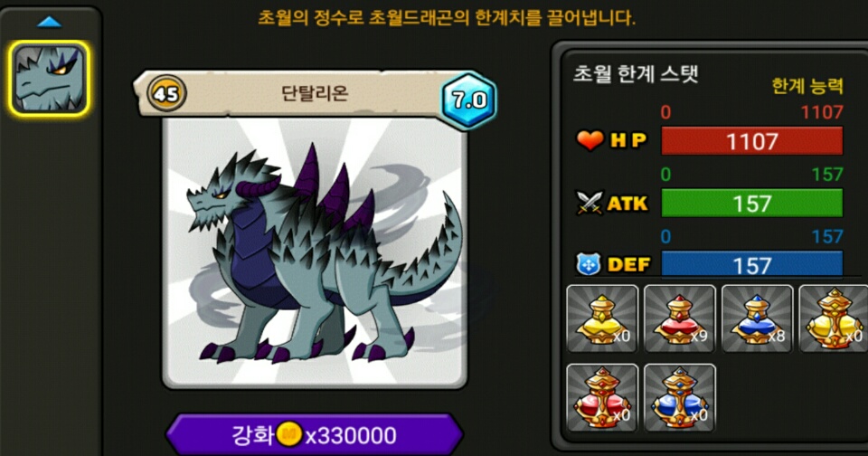
Task: Tap the 단탈리온 dragon portrait card
Action: pos(315,252)
